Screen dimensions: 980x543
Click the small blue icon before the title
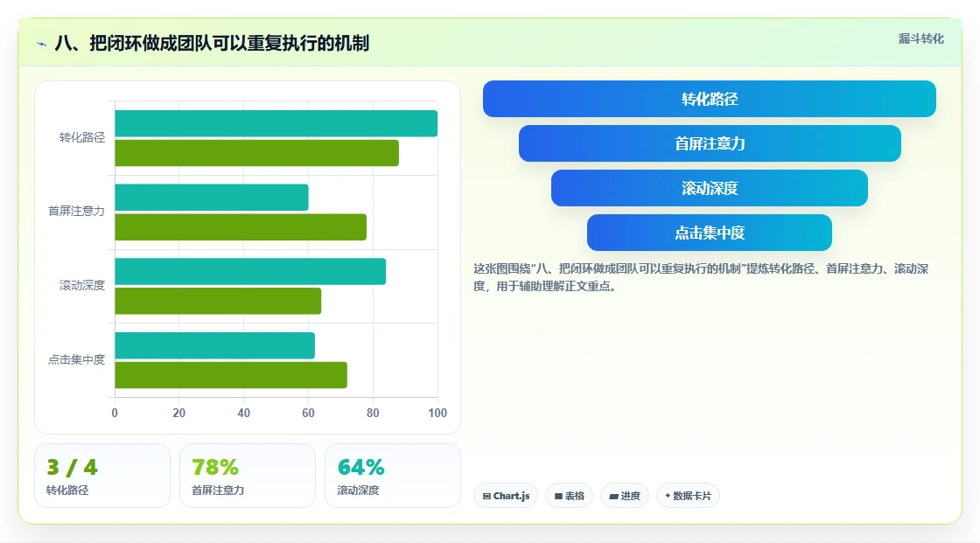[42, 44]
